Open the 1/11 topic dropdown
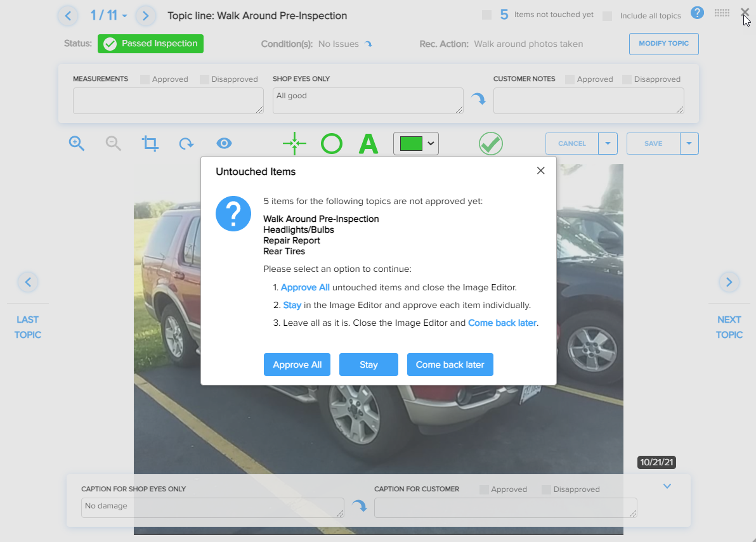756x542 pixels. click(x=109, y=15)
